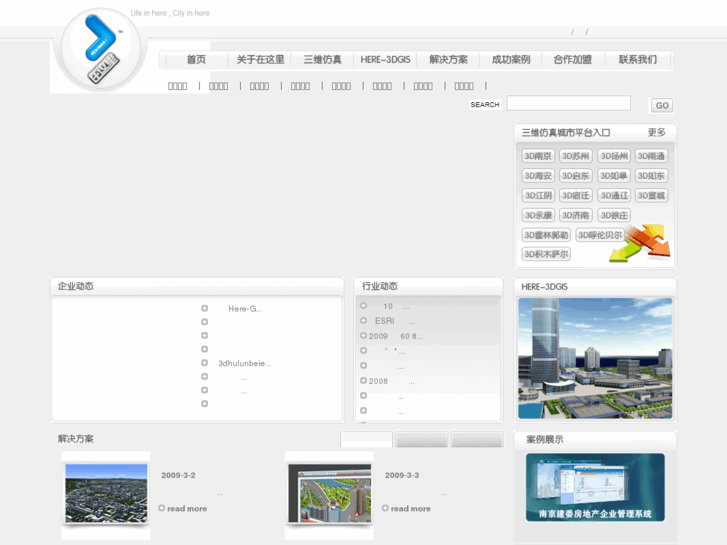727x545 pixels.
Task: Open the 3dhulunbeie... company news link
Action: (x=245, y=363)
